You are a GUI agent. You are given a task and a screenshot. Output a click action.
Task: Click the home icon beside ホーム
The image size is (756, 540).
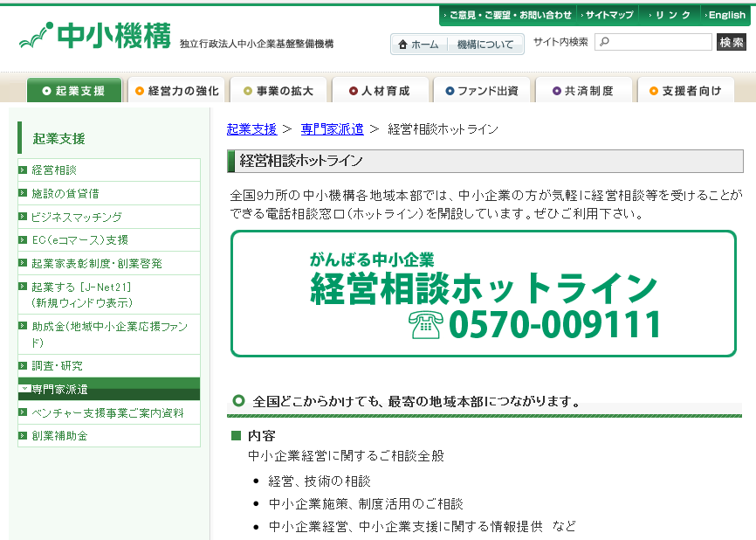[x=402, y=45]
